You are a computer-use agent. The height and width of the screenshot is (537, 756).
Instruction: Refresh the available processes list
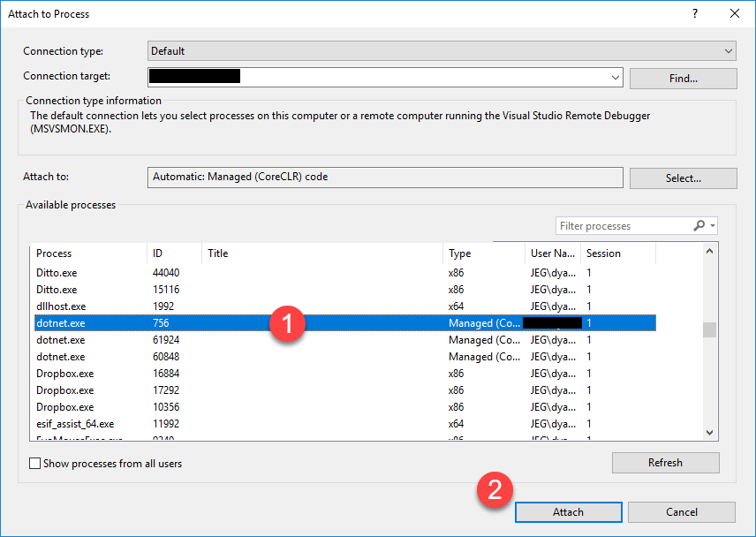(x=665, y=463)
